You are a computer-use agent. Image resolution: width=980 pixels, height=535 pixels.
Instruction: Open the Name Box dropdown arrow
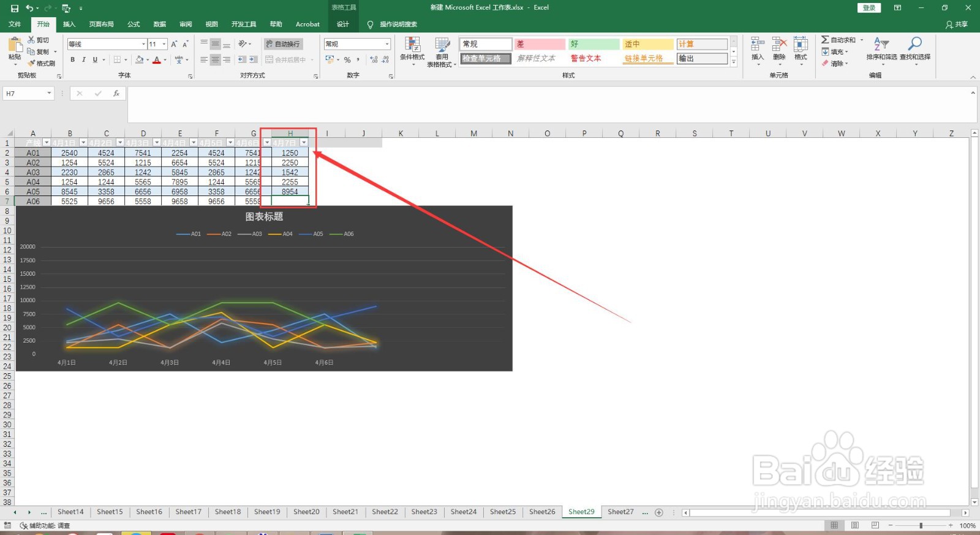(x=49, y=93)
